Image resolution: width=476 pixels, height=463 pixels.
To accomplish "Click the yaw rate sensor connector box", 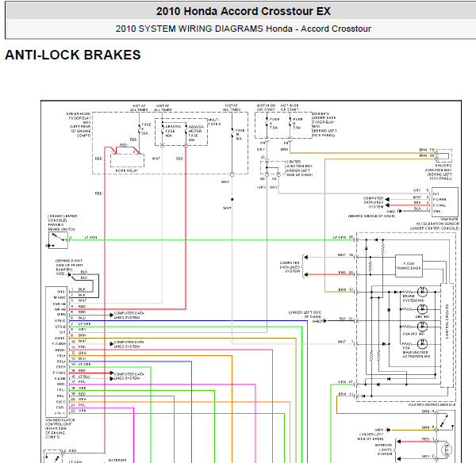I will [x=445, y=201].
